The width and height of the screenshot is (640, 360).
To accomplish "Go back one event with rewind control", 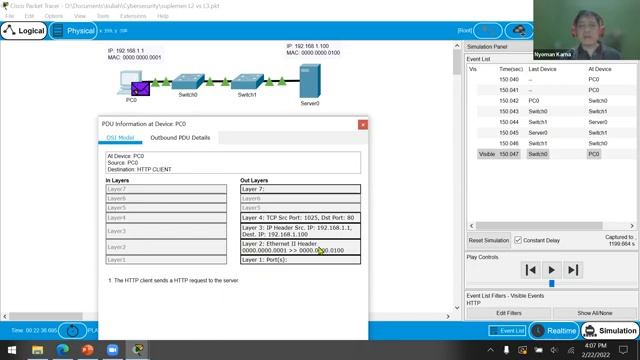I will 531,270.
